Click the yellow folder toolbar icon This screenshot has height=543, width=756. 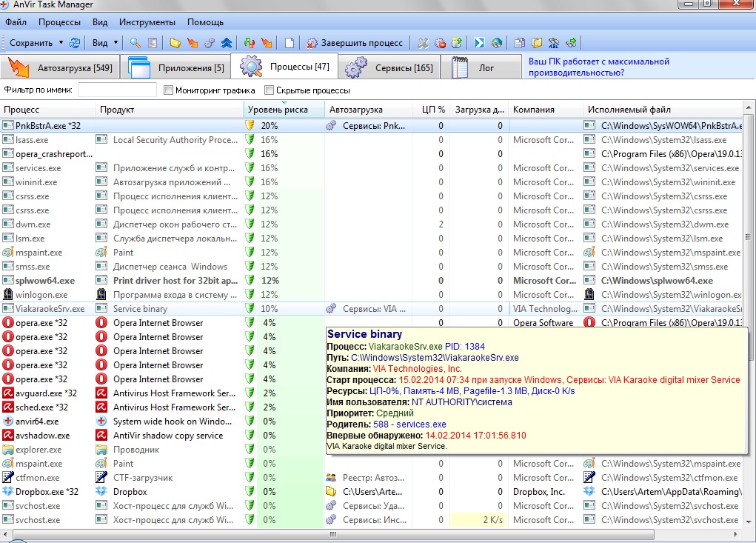point(175,43)
